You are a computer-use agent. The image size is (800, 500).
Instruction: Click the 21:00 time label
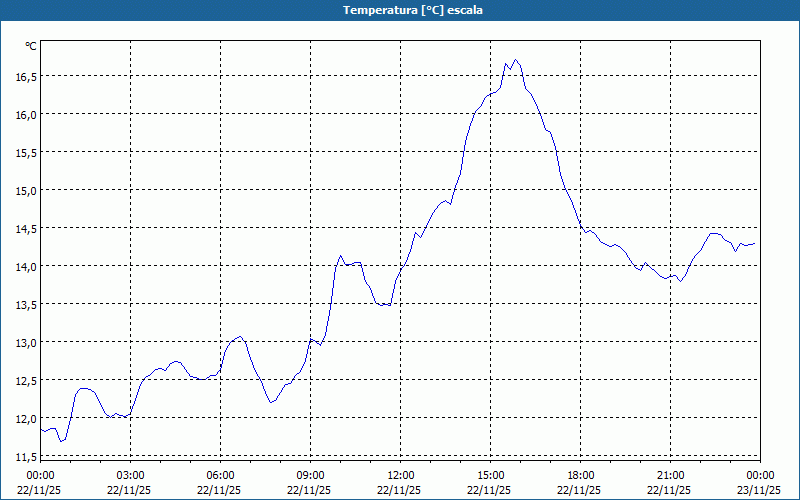coord(670,476)
